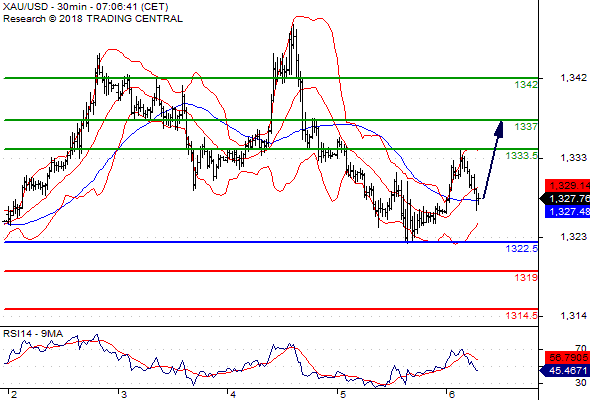Click date marker 2 on time axis
Screen dimensions: 590x400
pyautogui.click(x=14, y=394)
